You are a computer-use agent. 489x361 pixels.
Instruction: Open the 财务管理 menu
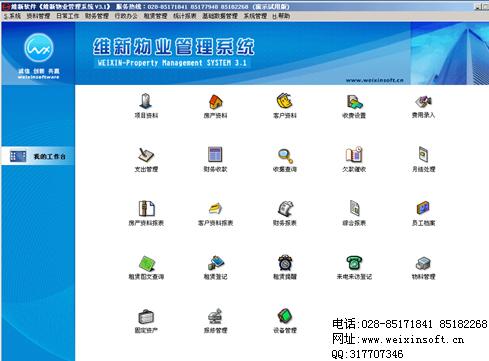point(97,16)
